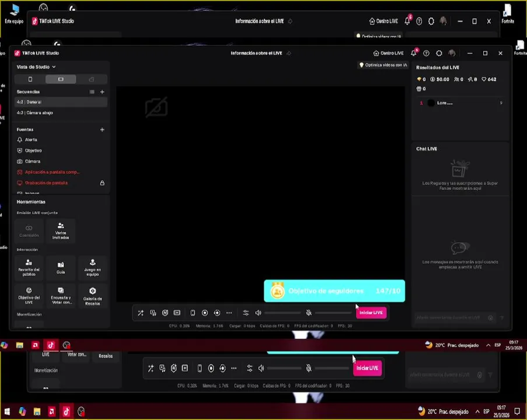
Task: Open the Juego en equipo tool
Action: tap(92, 268)
